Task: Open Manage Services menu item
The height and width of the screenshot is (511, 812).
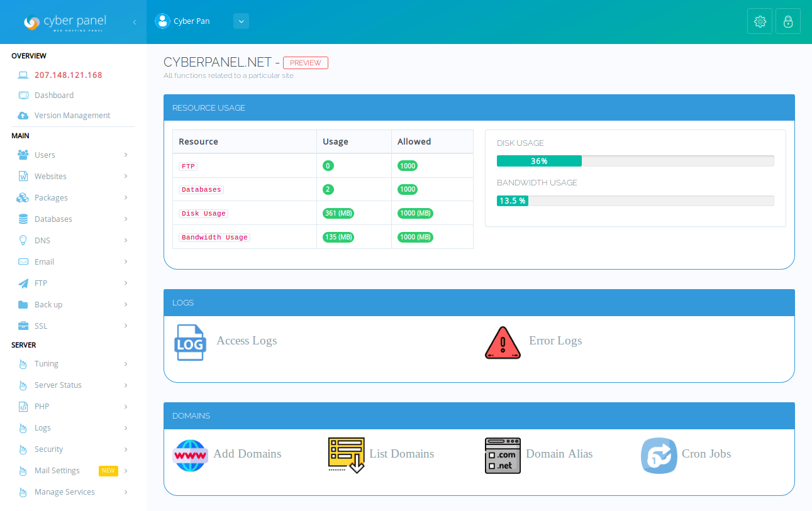Action: tap(65, 492)
